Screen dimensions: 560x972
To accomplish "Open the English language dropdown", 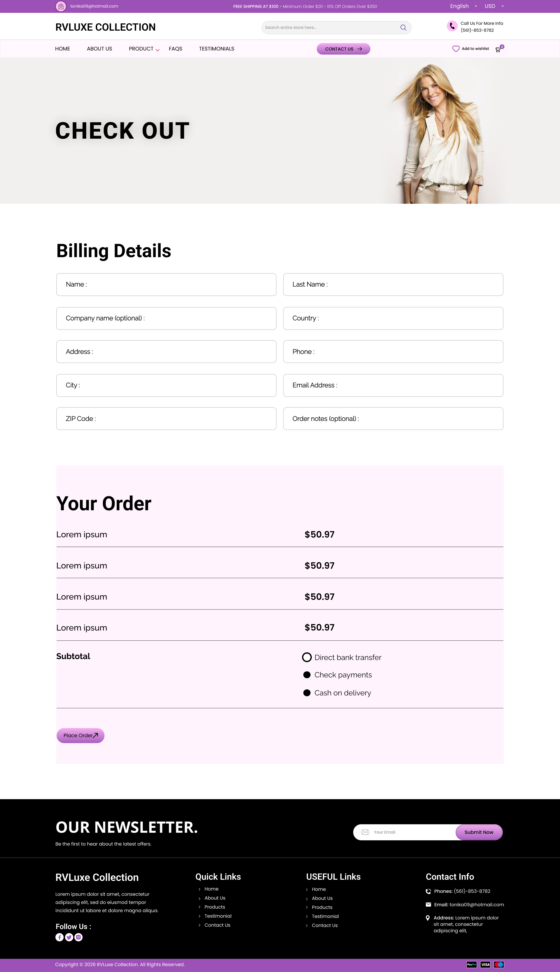I will pyautogui.click(x=463, y=6).
